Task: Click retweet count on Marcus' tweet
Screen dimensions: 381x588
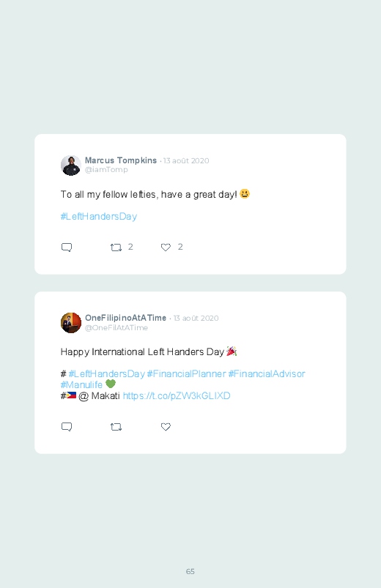Action: click(130, 247)
